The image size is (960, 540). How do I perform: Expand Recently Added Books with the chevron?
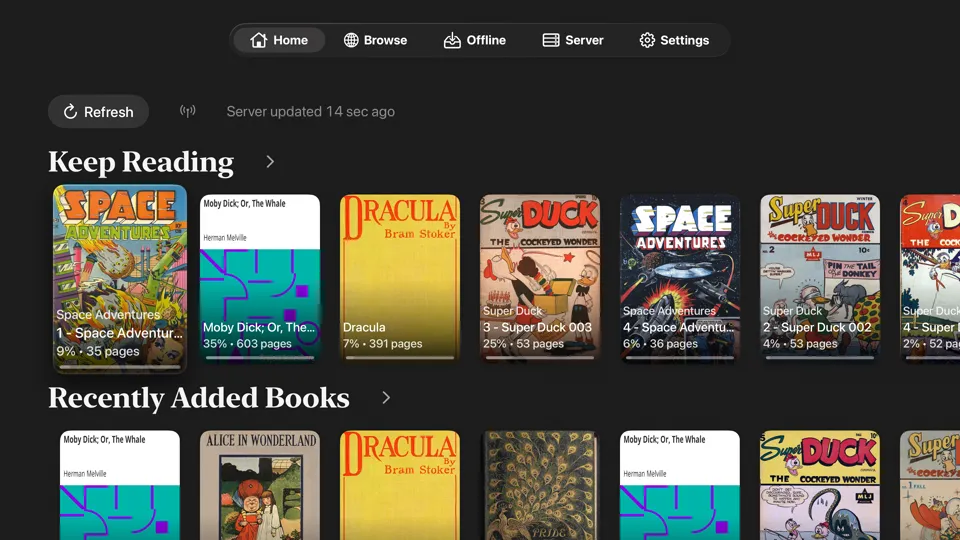coord(386,398)
